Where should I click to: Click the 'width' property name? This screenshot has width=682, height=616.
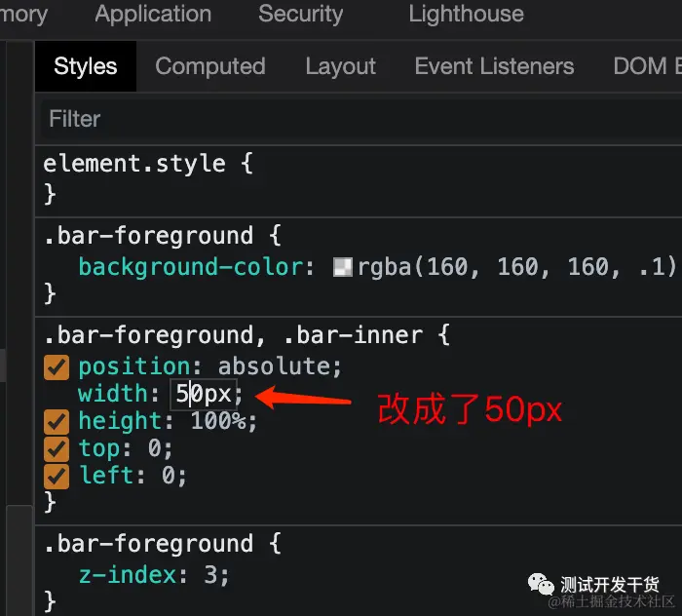click(x=113, y=394)
